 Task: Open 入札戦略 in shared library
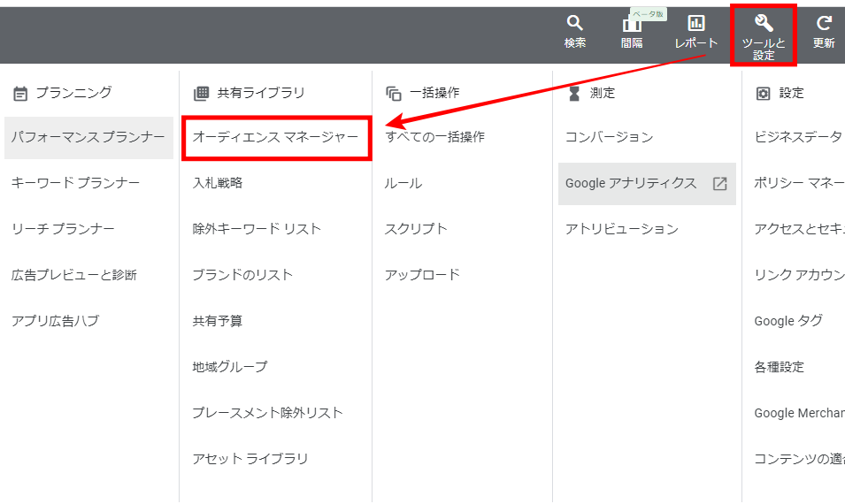pos(218,183)
